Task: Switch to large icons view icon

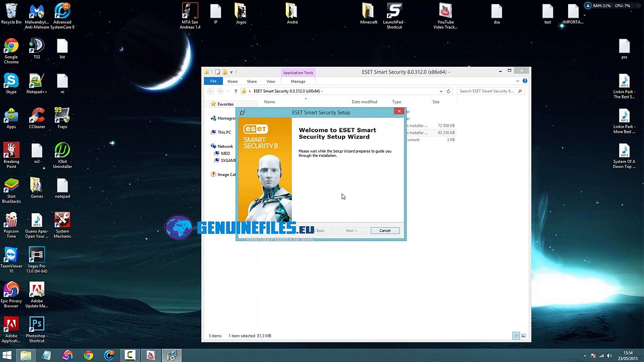Action: click(x=523, y=335)
